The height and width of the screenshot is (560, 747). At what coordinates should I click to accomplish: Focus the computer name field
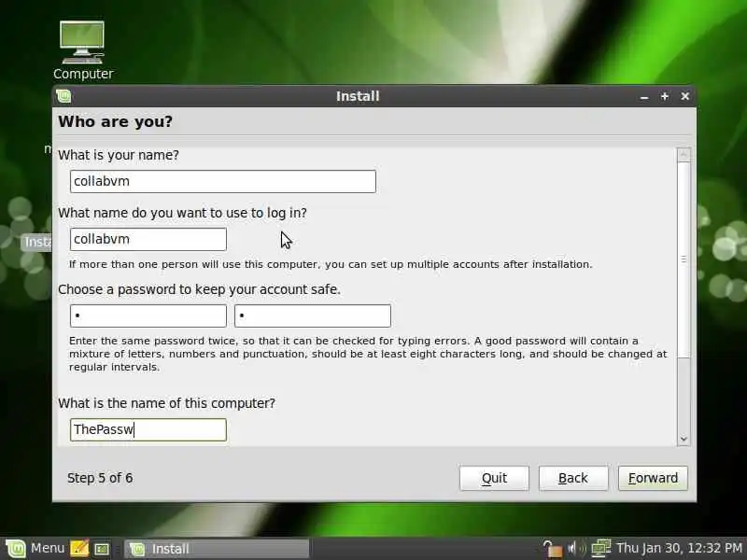[148, 429]
